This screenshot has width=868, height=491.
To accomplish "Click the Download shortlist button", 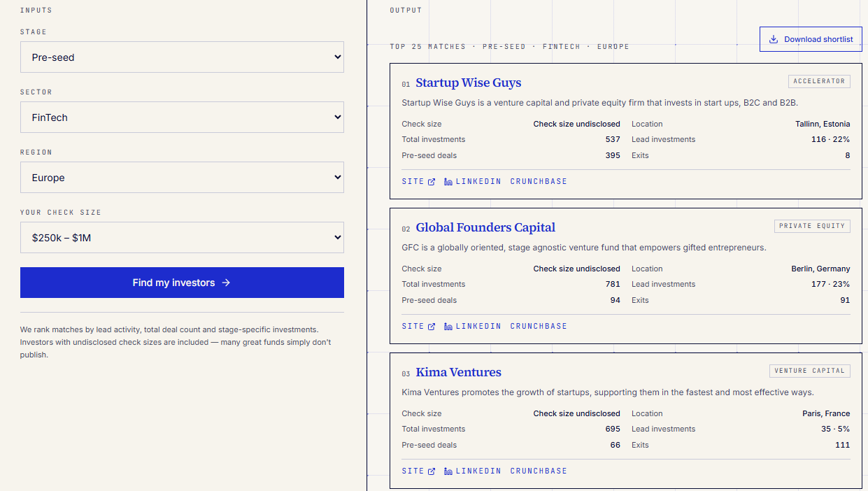I will (811, 39).
